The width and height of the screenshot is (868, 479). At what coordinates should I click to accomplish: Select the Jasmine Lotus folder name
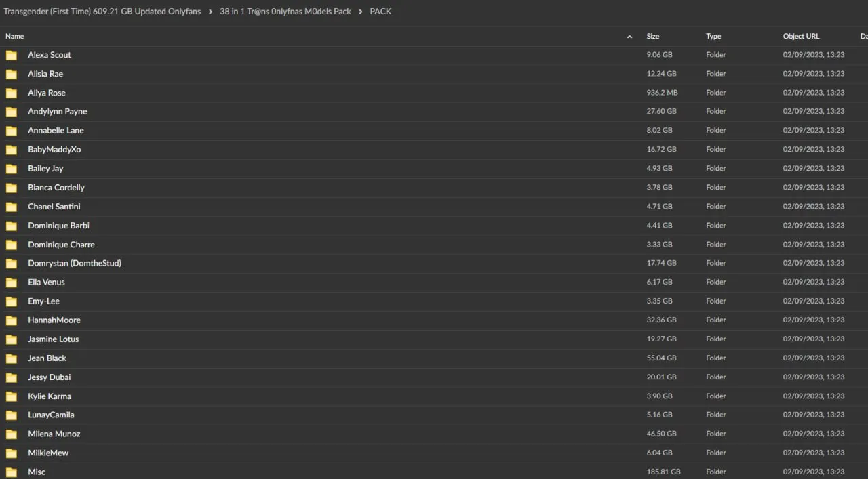pyautogui.click(x=54, y=339)
